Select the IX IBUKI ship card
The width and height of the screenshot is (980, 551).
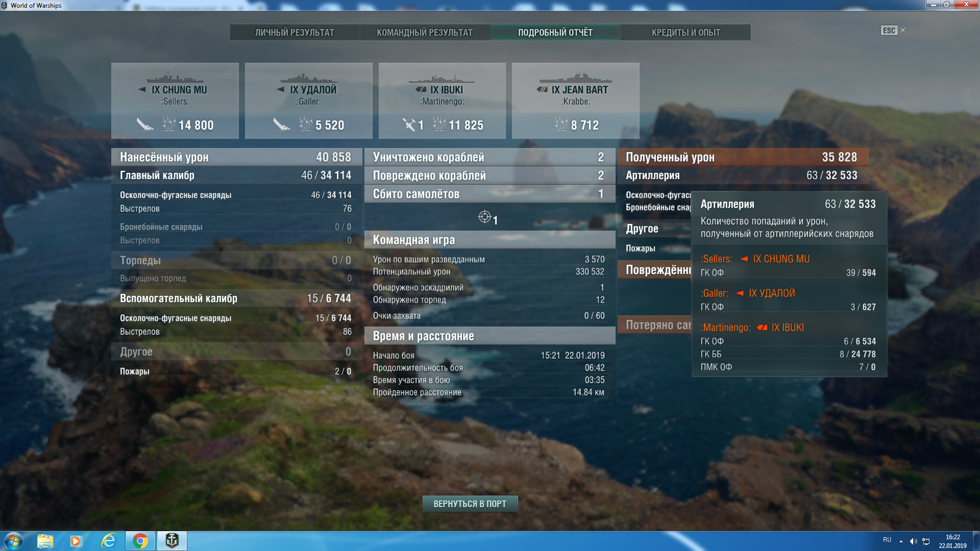pos(442,101)
